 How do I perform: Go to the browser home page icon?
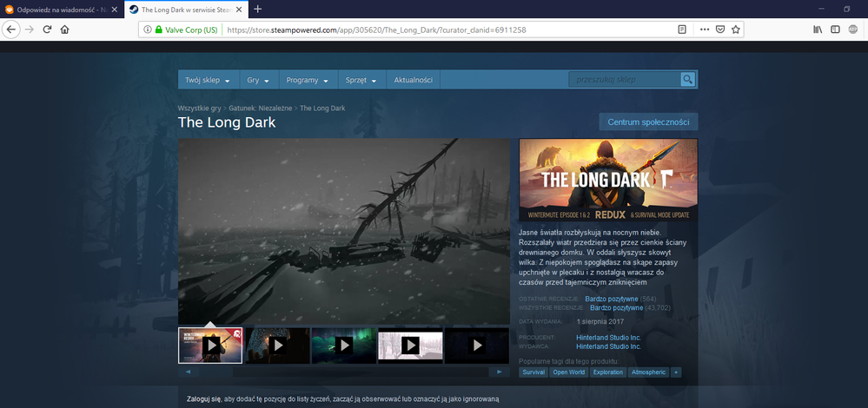point(65,29)
